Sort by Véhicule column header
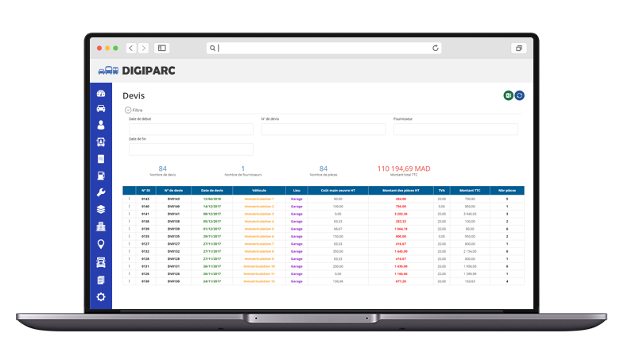Screen dimensions: 624x364 click(x=259, y=191)
